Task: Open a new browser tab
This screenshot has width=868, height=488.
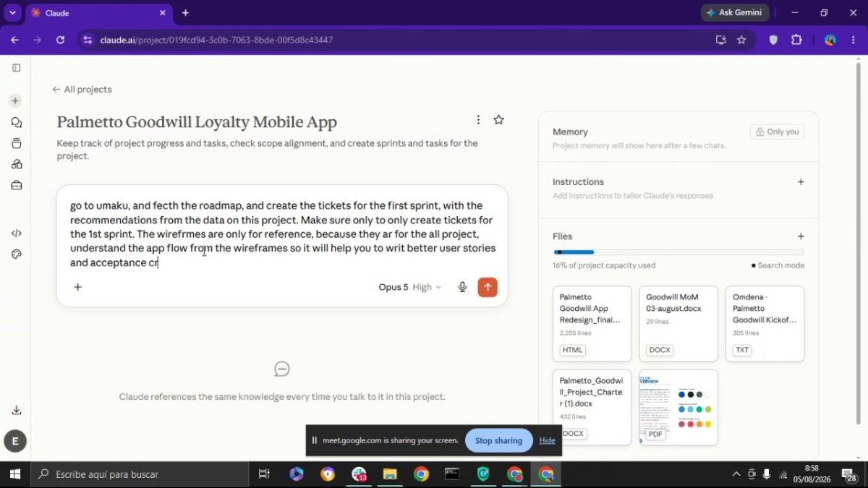Action: [185, 13]
